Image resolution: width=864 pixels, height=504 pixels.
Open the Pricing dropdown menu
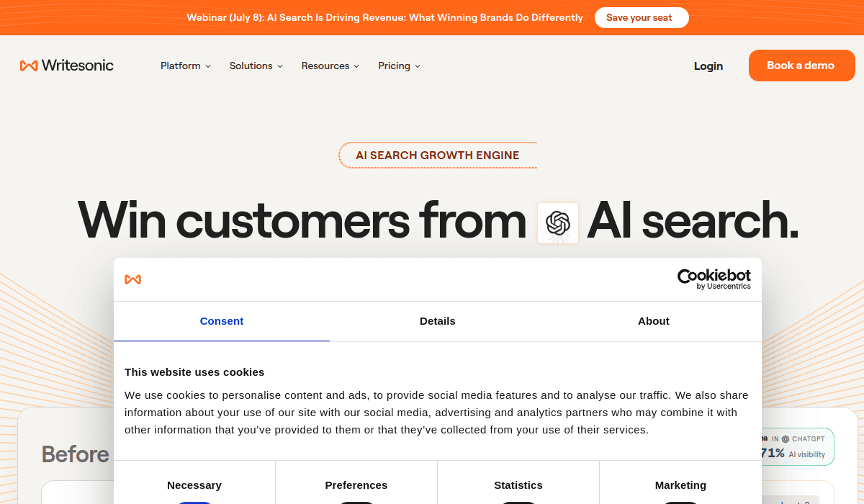(400, 66)
